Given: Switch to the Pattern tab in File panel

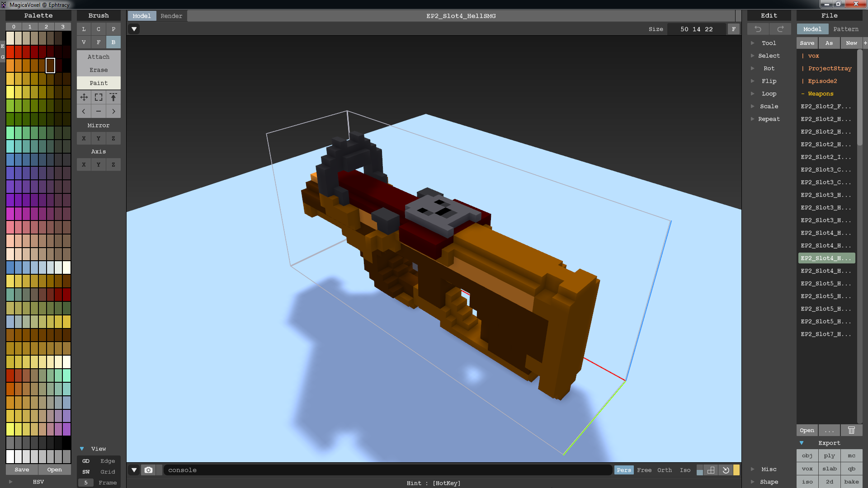Looking at the screenshot, I should [x=846, y=29].
